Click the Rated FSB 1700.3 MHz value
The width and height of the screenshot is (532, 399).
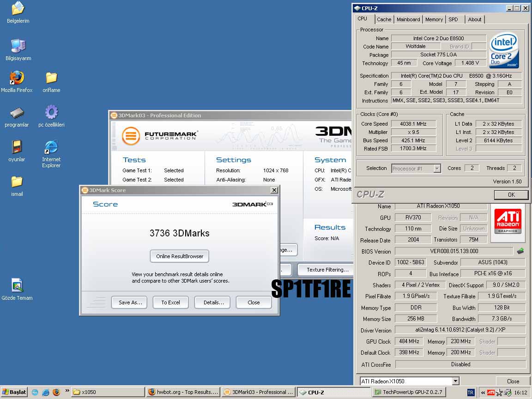[x=413, y=148]
